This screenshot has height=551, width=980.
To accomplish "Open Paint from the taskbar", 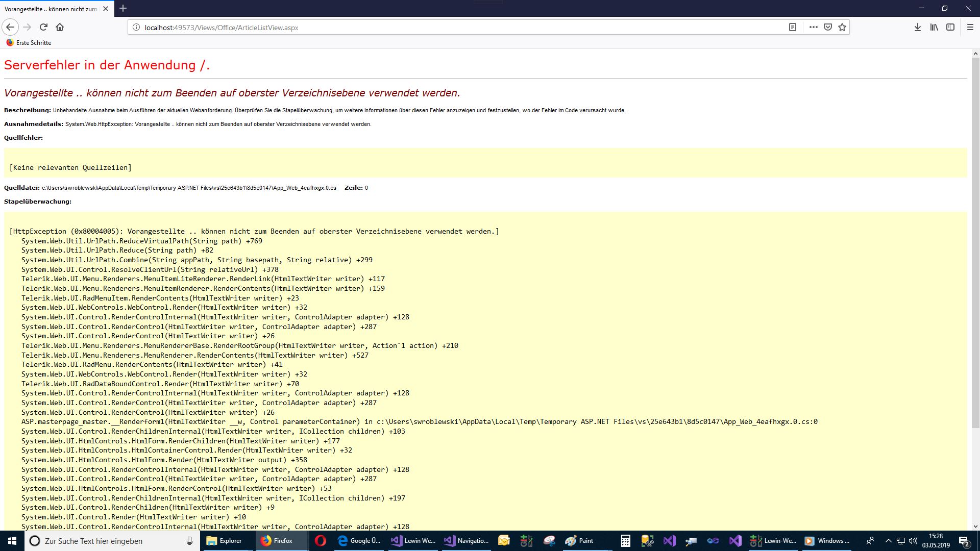I will (579, 541).
